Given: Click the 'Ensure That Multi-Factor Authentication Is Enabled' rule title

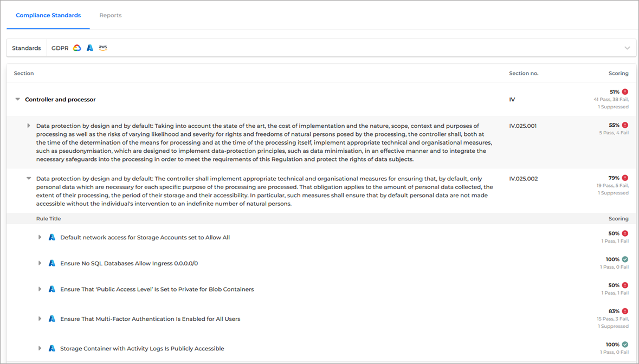Looking at the screenshot, I should tap(151, 318).
